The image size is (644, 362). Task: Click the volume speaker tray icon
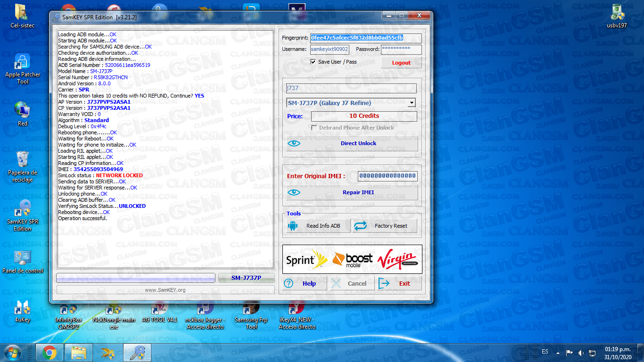tap(581, 353)
